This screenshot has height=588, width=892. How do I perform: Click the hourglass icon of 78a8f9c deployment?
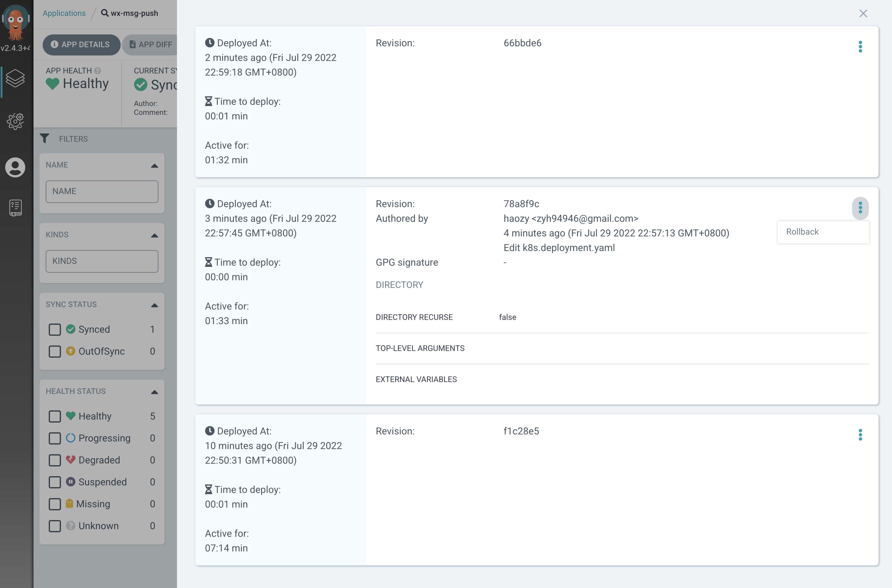pos(208,262)
